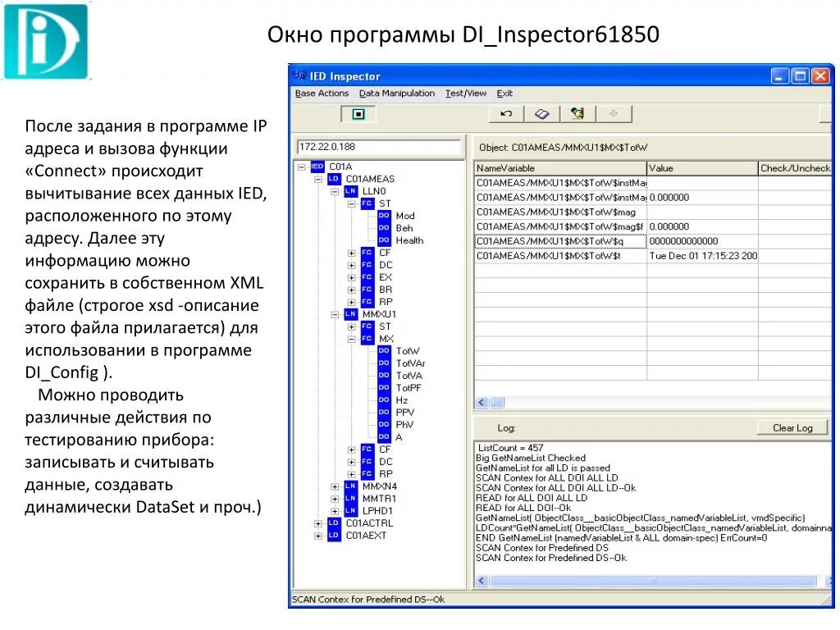Click the DI logo in top-left corner
This screenshot has height=630, width=840.
pyautogui.click(x=45, y=43)
